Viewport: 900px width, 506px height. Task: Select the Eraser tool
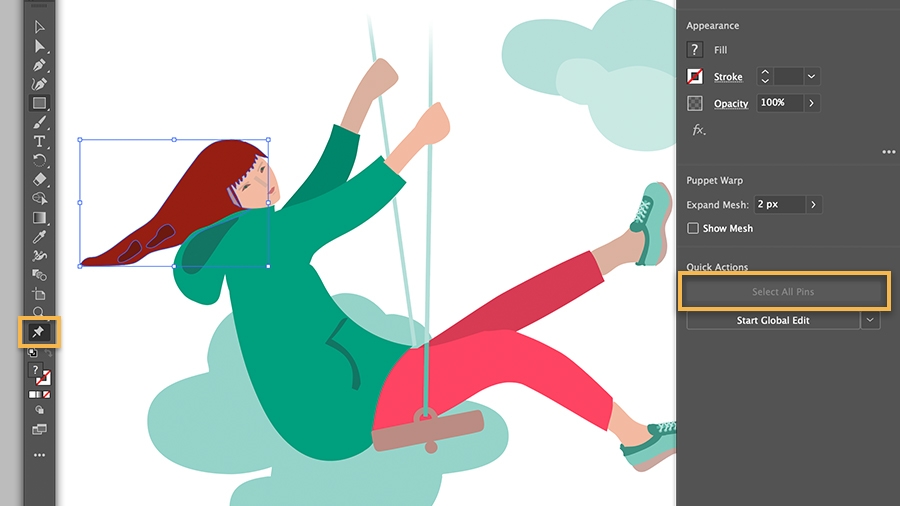coord(39,179)
